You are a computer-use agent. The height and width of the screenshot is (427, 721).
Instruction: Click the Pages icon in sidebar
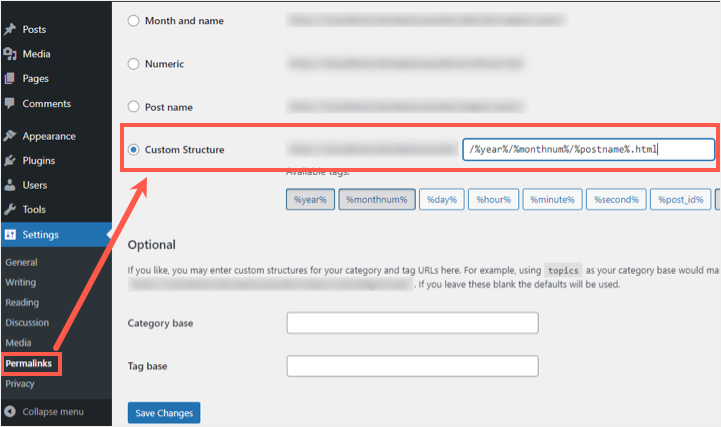pyautogui.click(x=10, y=79)
